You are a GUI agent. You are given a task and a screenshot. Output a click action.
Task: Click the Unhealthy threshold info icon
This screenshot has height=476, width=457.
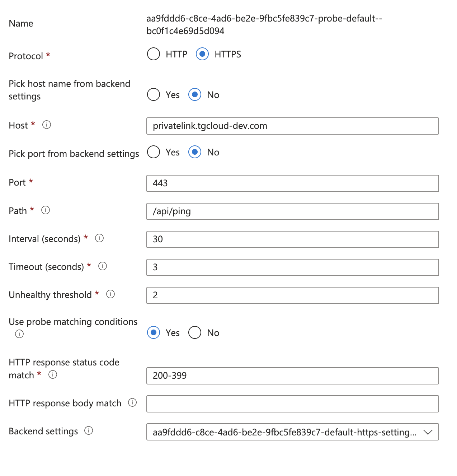point(110,294)
